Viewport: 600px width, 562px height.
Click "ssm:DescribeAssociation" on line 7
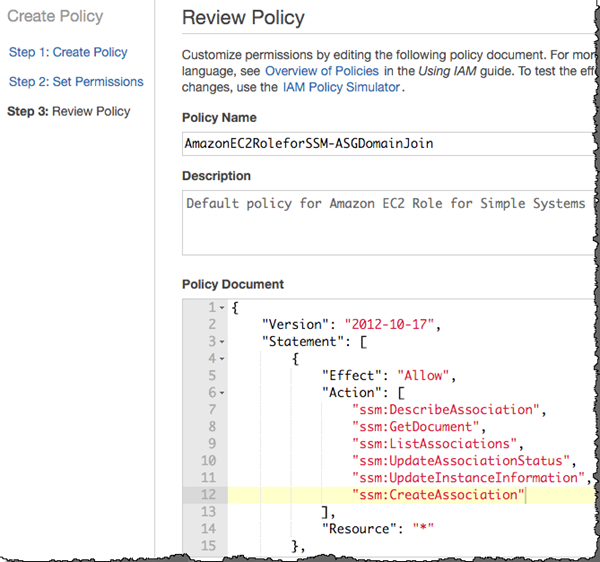[x=446, y=410]
